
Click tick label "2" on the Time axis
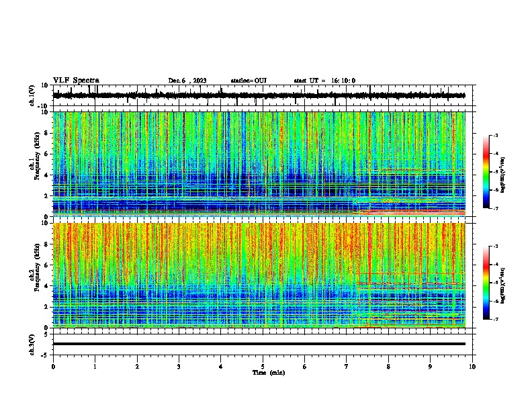point(137,367)
